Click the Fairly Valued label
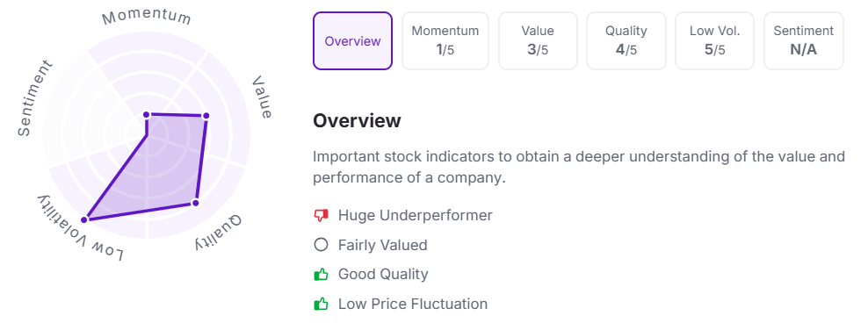868x323 pixels. 382,245
